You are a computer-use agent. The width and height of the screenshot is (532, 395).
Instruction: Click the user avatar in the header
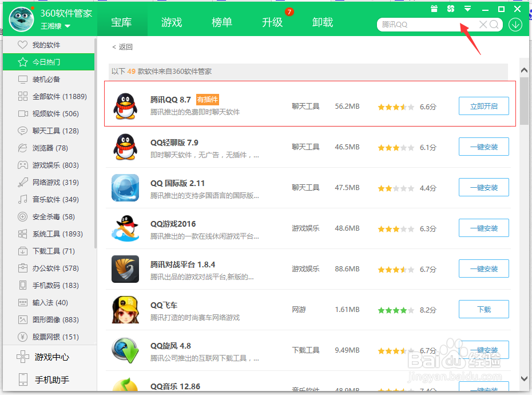coord(21,19)
